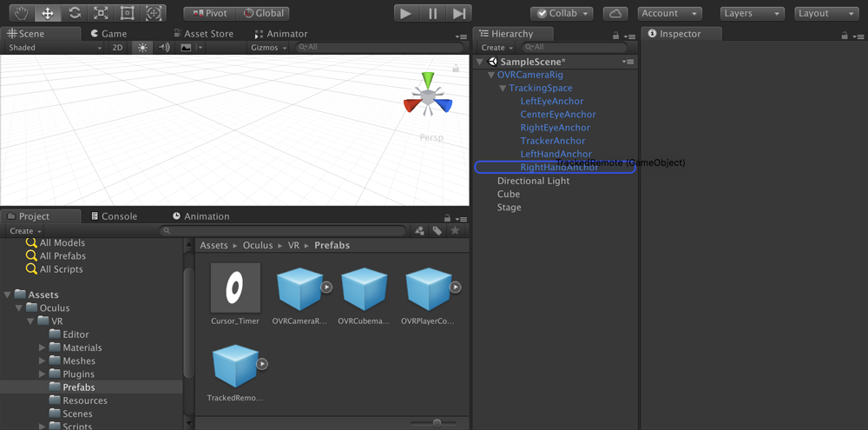868x430 pixels.
Task: Start Play mode
Action: pos(406,13)
